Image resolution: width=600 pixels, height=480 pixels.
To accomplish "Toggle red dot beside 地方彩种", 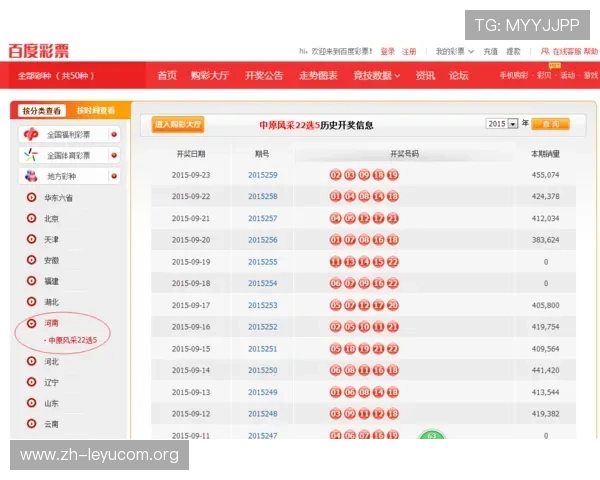I will pyautogui.click(x=114, y=176).
